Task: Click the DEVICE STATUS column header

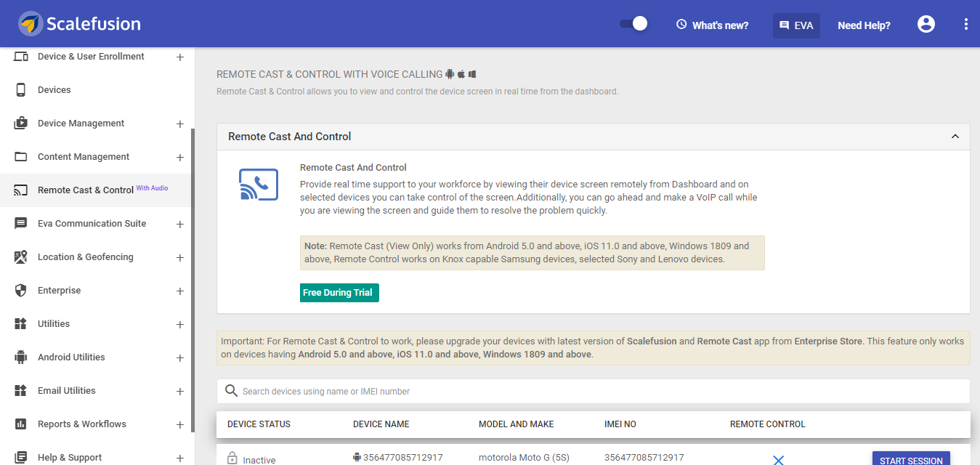Action: (259, 424)
